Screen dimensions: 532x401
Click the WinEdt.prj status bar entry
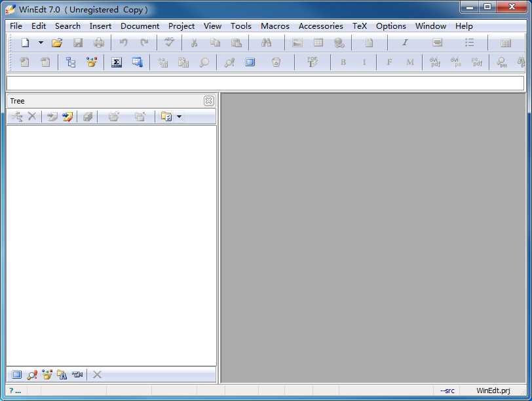493,391
